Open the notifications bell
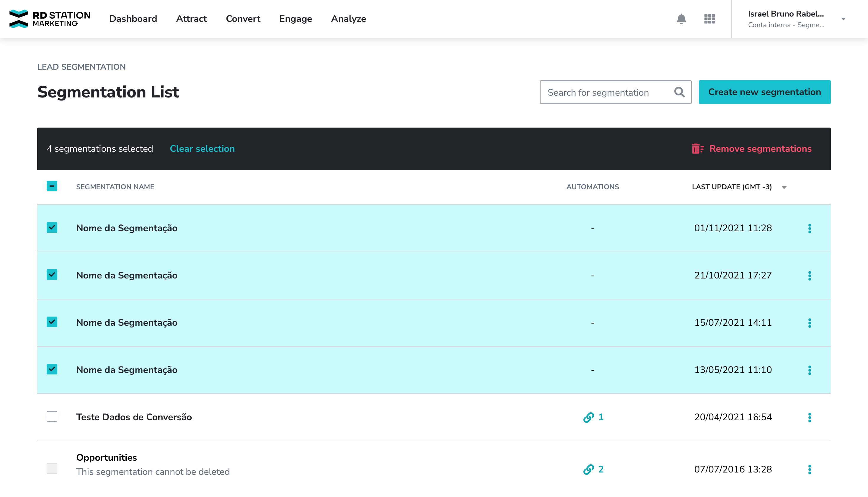 pyautogui.click(x=681, y=19)
